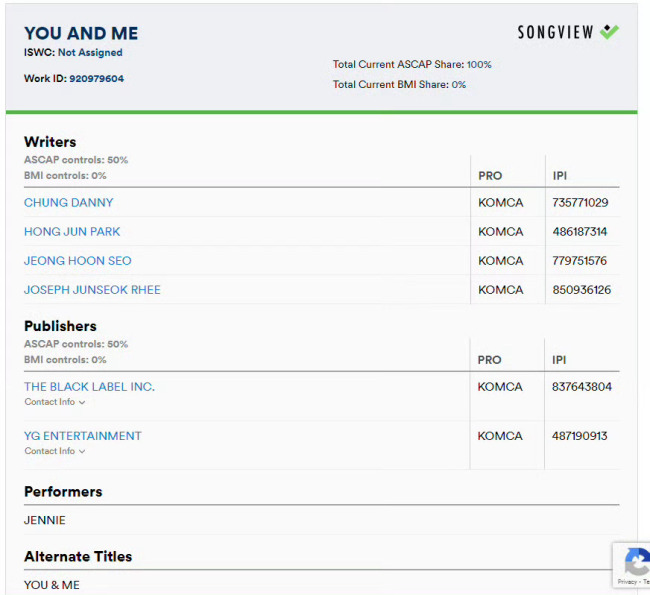Screen dimensions: 650x595
Task: Click the Privacy link in reCAPTCHA badge
Action: coord(627,581)
